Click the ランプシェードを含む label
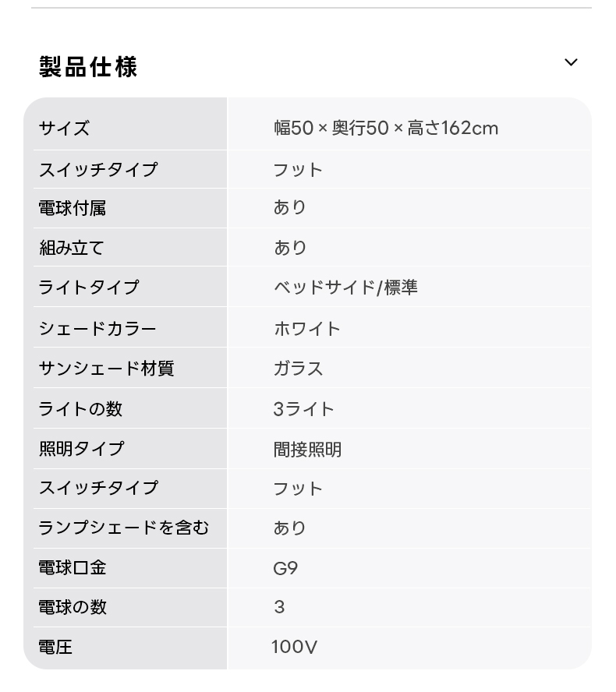The height and width of the screenshot is (692, 616). click(124, 528)
